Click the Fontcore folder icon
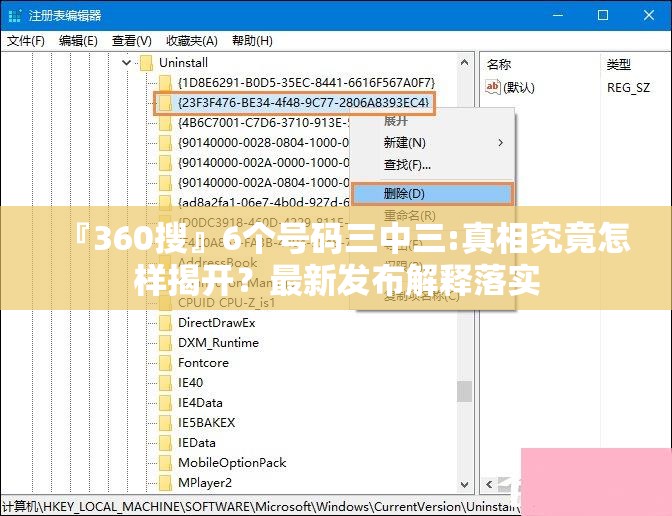Screen dimensions: 672x516 pyautogui.click(x=165, y=363)
